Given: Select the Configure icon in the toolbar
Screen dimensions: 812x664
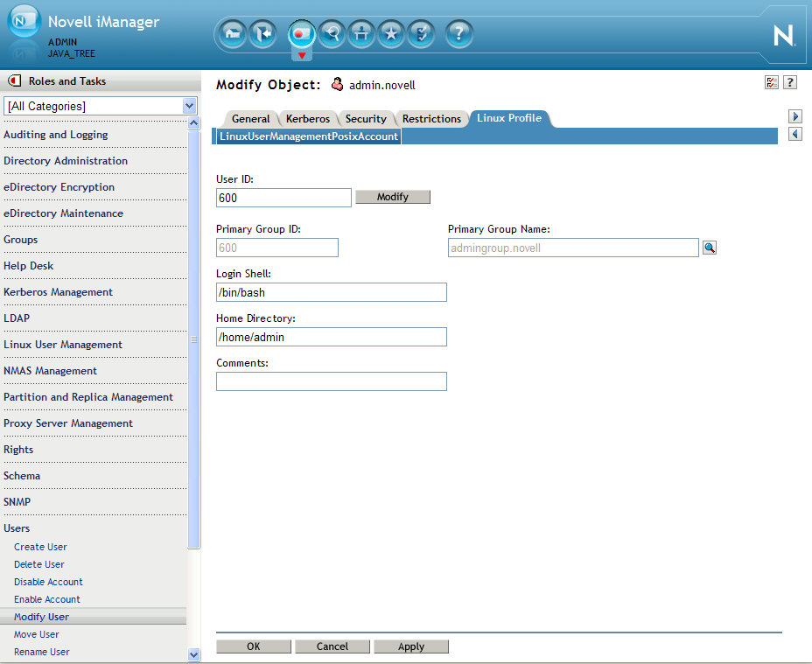Looking at the screenshot, I should tap(360, 34).
